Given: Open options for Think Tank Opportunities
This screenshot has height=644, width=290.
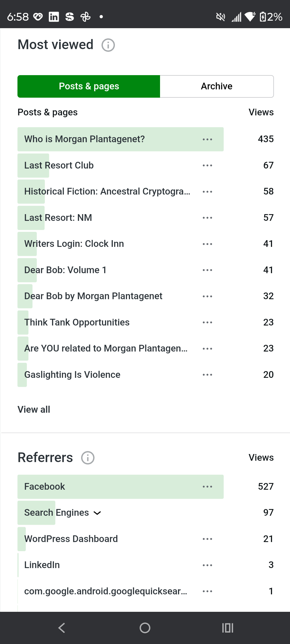Looking at the screenshot, I should coord(207,323).
